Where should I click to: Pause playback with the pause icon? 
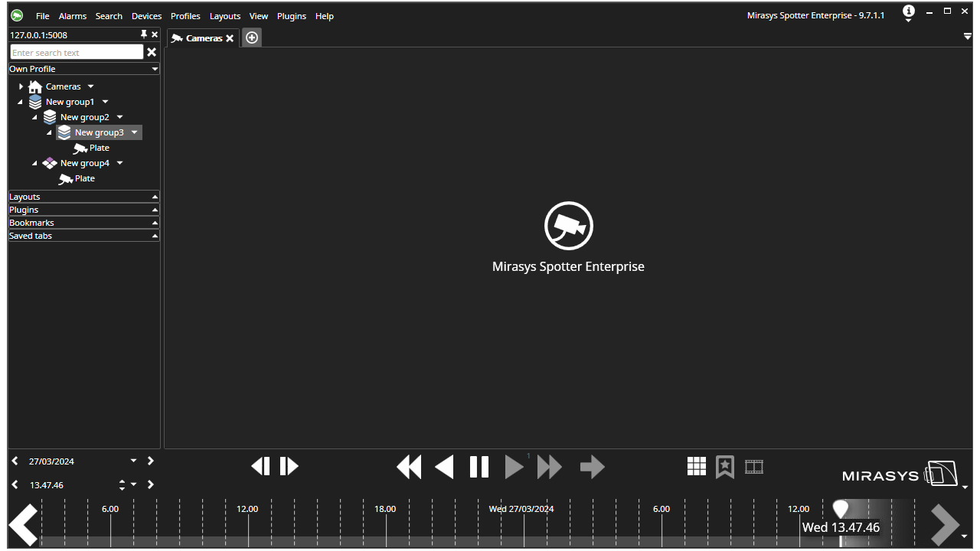(479, 467)
